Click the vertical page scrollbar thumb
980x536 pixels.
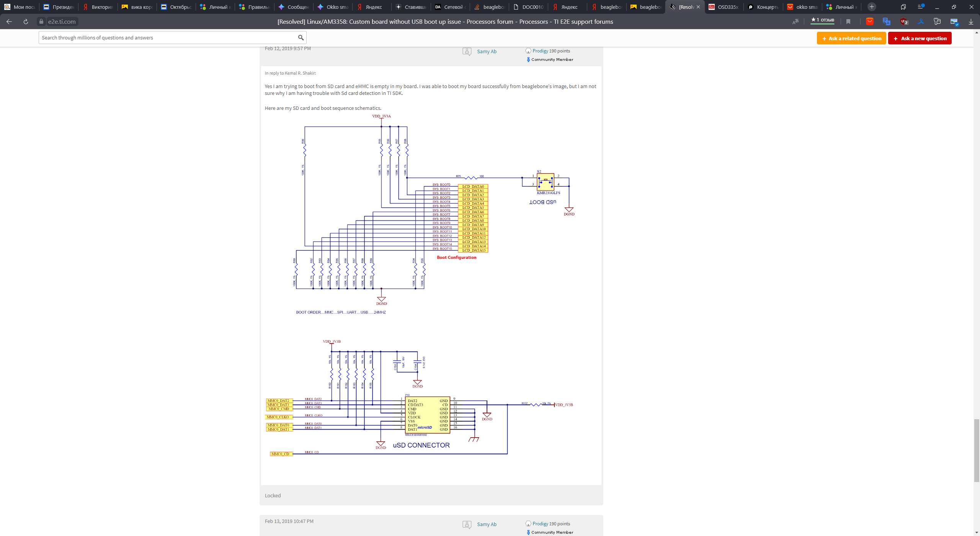(x=977, y=450)
